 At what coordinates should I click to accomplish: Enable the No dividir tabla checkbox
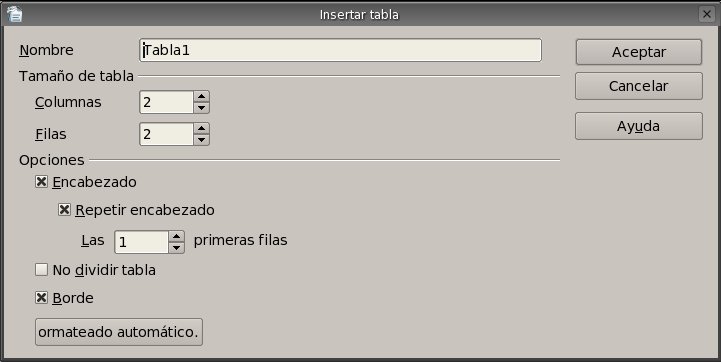[41, 270]
